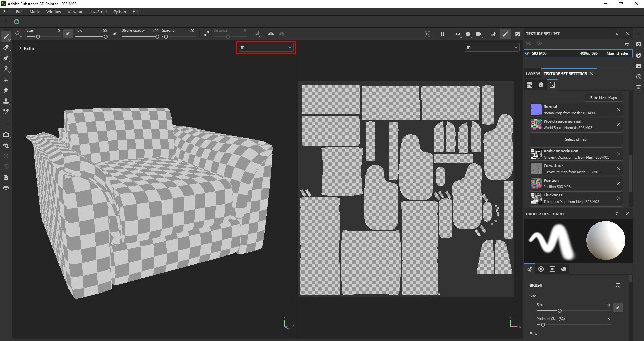Toggle visibility of S03 M03 texture set
Viewport: 644px width, 341px height.
(x=527, y=53)
